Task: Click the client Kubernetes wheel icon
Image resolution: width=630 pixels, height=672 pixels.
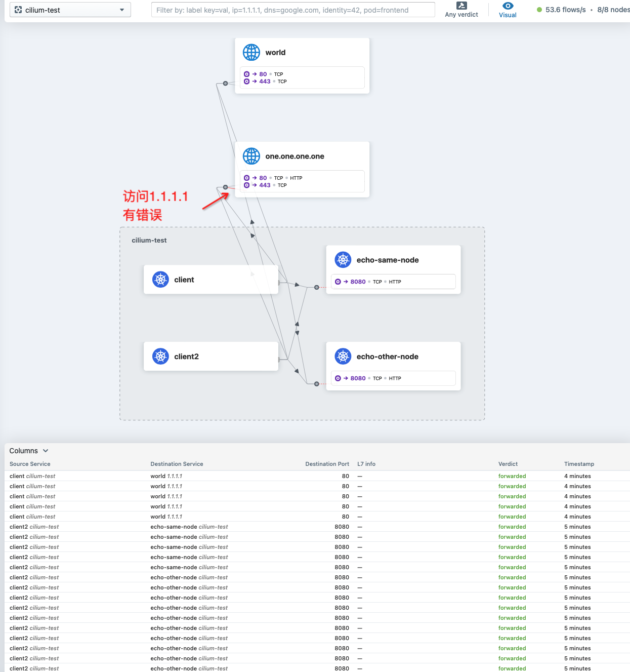Action: [160, 280]
